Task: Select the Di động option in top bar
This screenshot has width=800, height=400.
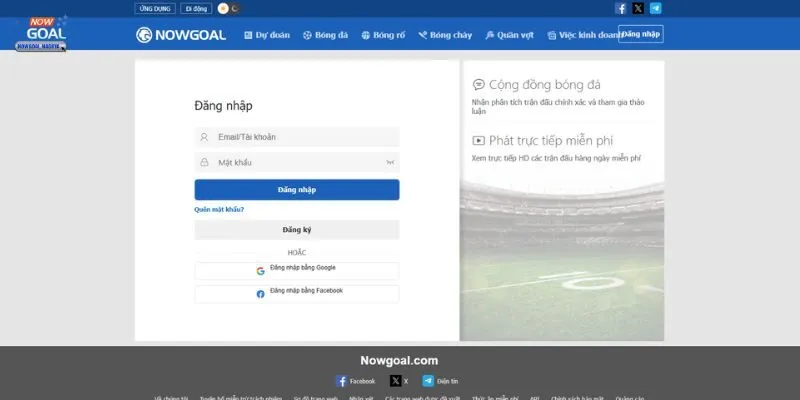Action: coord(196,8)
